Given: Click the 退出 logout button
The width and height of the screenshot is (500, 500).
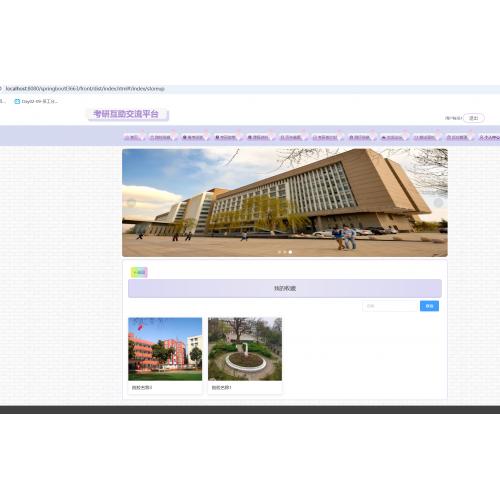Looking at the screenshot, I should [474, 118].
